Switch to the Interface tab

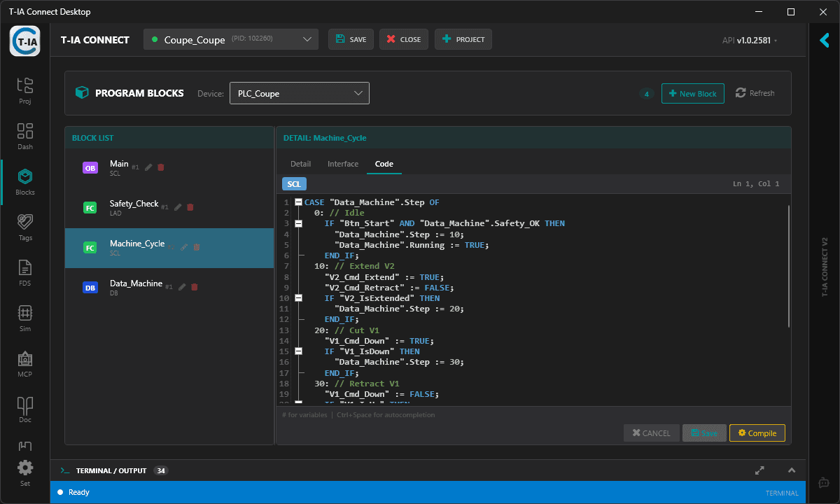point(342,164)
